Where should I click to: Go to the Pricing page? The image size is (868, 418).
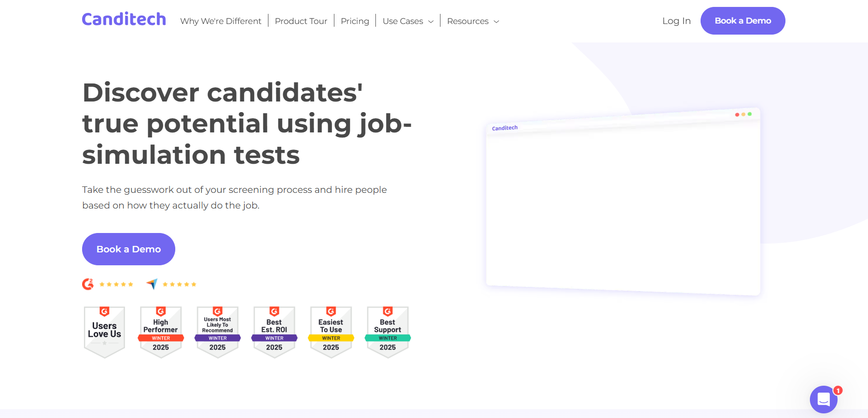(355, 21)
